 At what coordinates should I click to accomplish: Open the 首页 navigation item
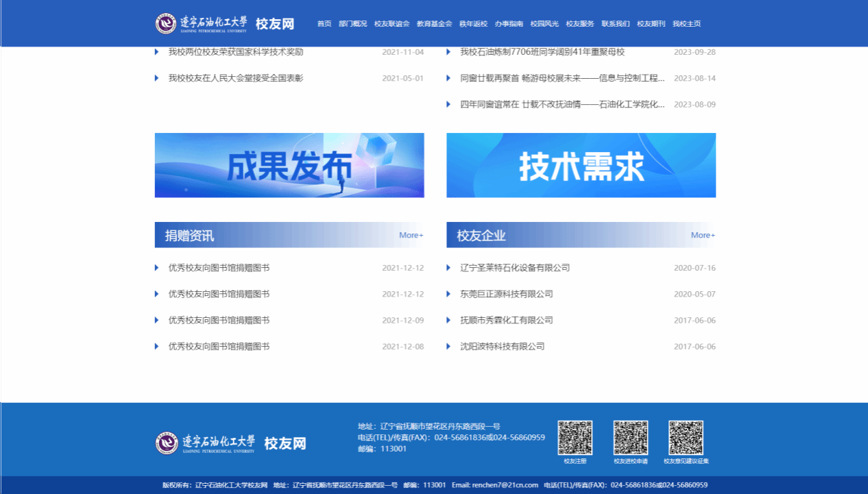(x=324, y=24)
